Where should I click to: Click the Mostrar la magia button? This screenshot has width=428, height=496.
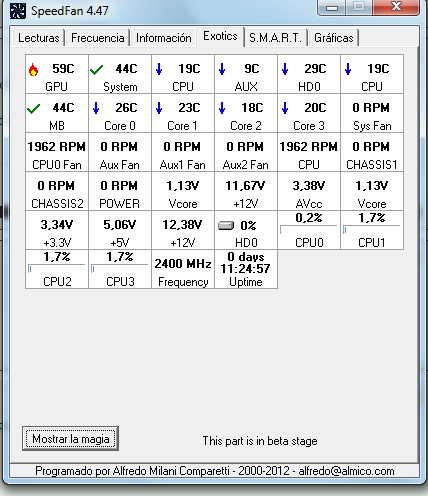coord(70,439)
